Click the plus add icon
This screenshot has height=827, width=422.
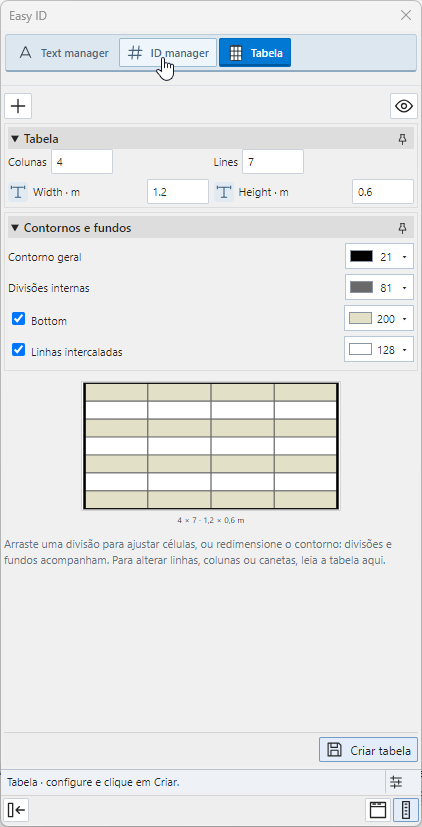18,106
